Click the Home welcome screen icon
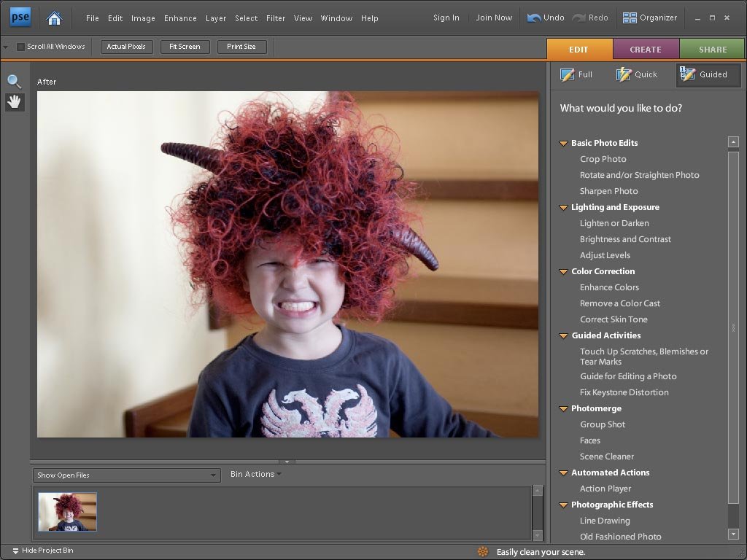The height and width of the screenshot is (560, 747). (x=54, y=18)
